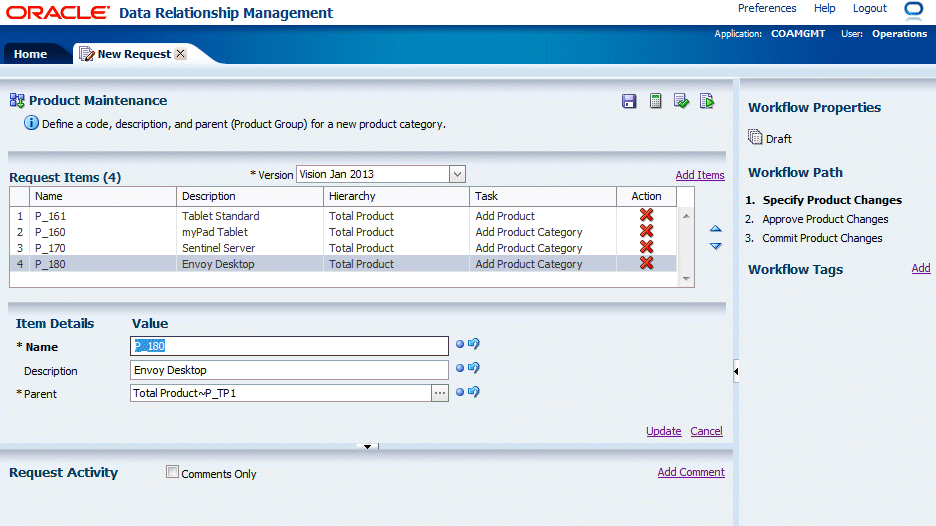Revert the Parent field value
936x526 pixels.
(474, 392)
